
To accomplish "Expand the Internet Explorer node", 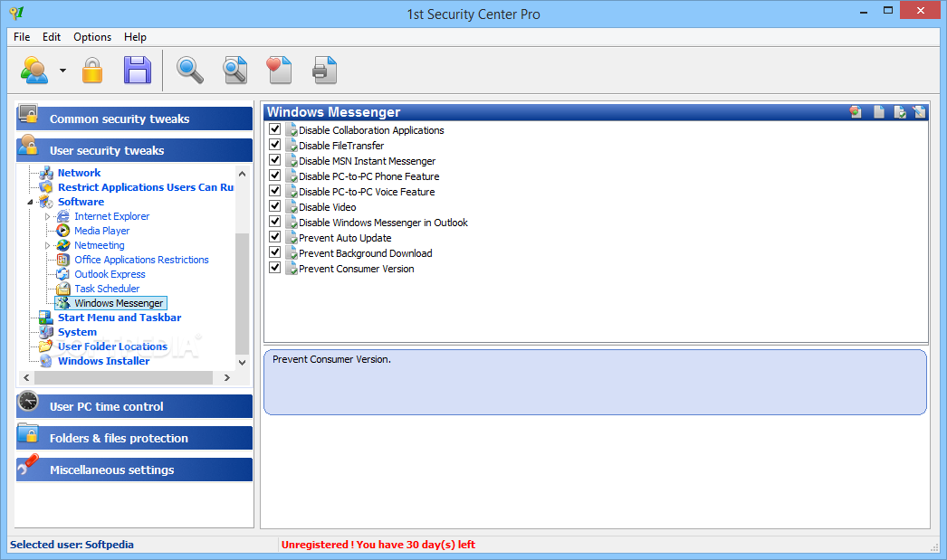I will [47, 216].
